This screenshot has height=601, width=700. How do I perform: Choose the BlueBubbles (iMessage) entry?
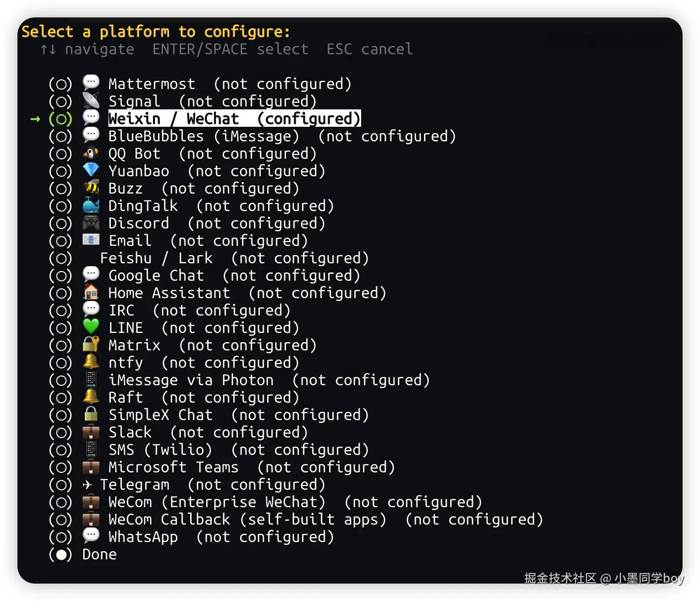pos(282,136)
